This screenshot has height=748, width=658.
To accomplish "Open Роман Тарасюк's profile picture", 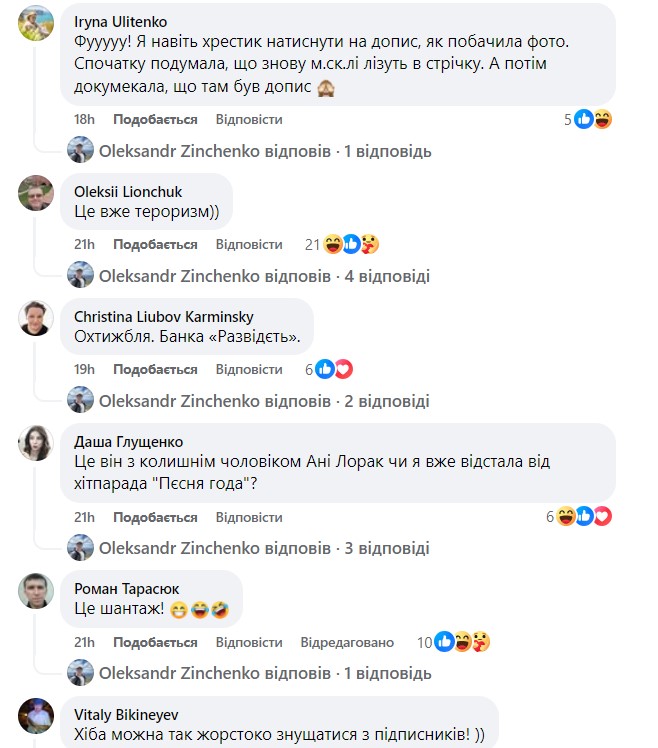I will tap(36, 591).
